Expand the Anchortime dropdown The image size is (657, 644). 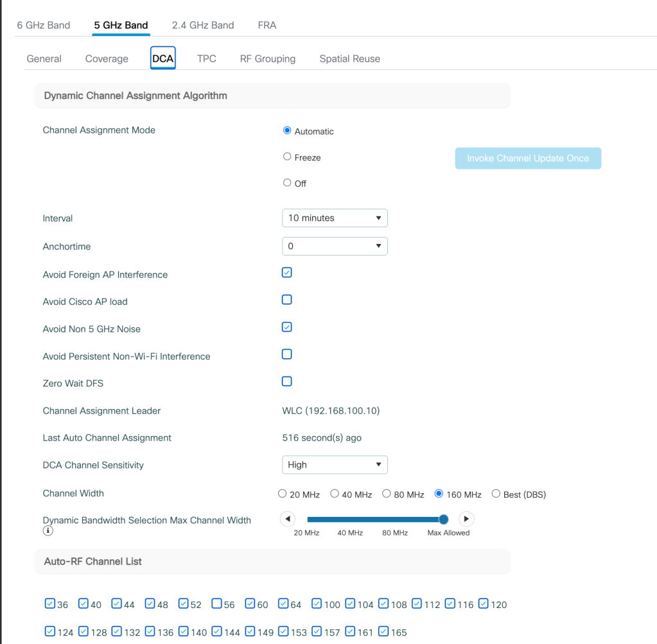[335, 246]
